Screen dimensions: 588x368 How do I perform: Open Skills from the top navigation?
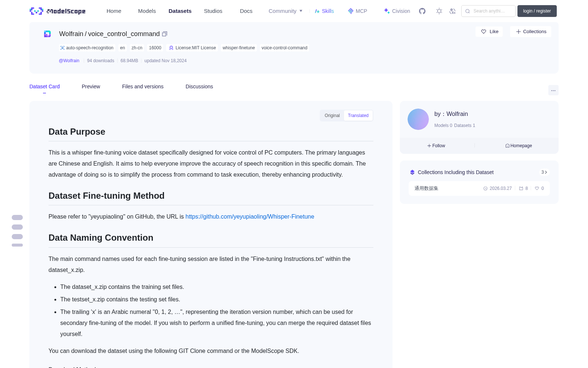(x=324, y=11)
